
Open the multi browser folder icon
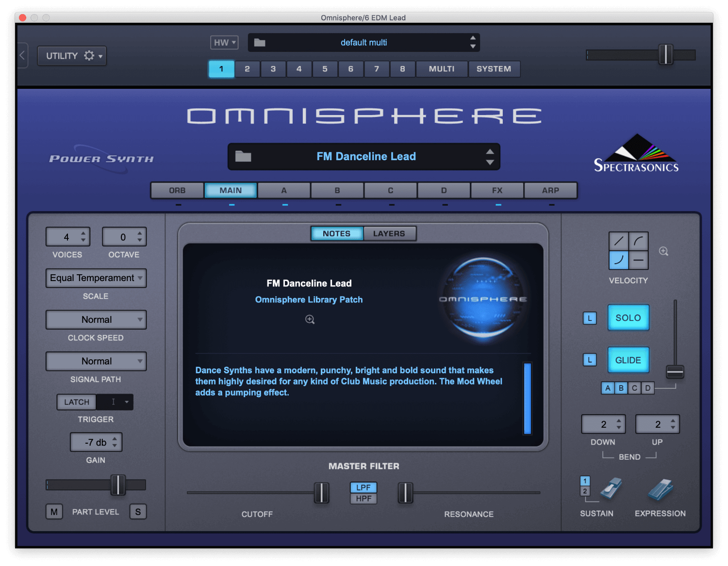pyautogui.click(x=260, y=43)
